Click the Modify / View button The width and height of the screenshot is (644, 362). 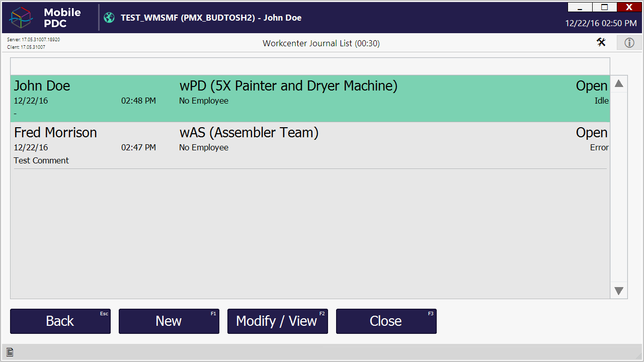pos(277,321)
